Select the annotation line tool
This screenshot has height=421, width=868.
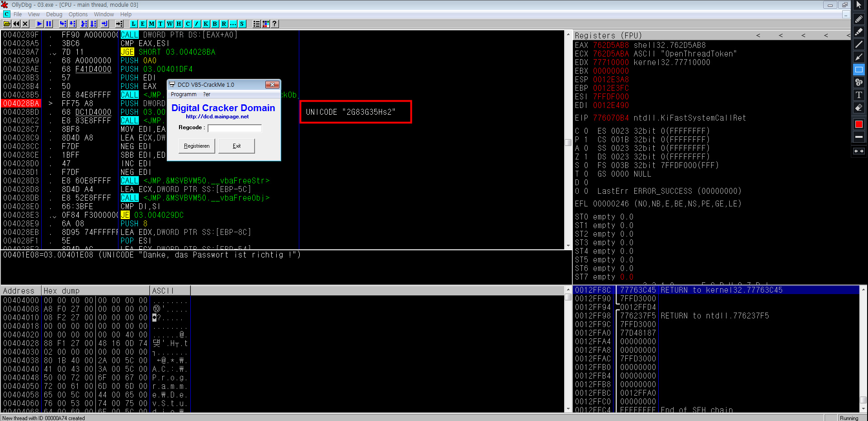coord(859,44)
